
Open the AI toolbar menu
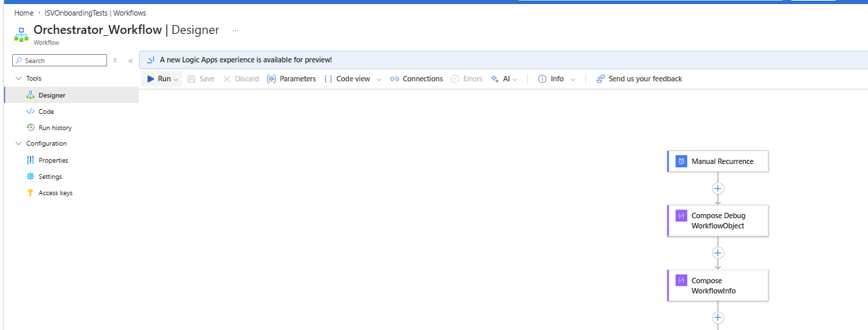click(x=504, y=79)
